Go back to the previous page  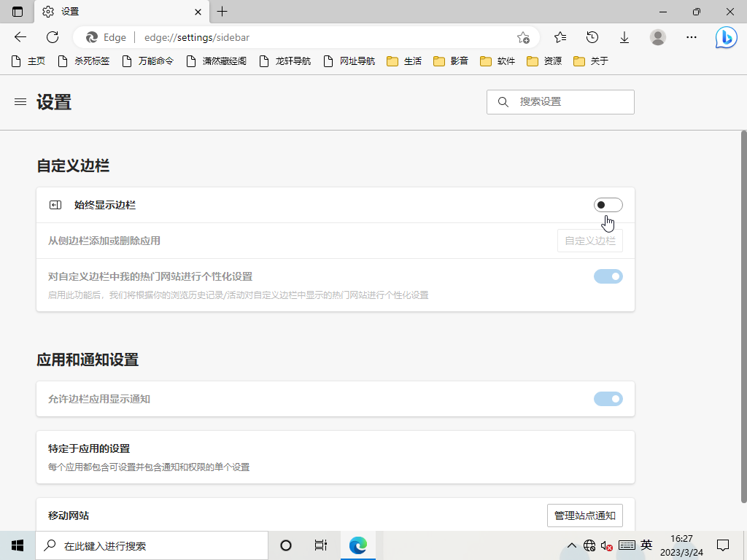(20, 37)
